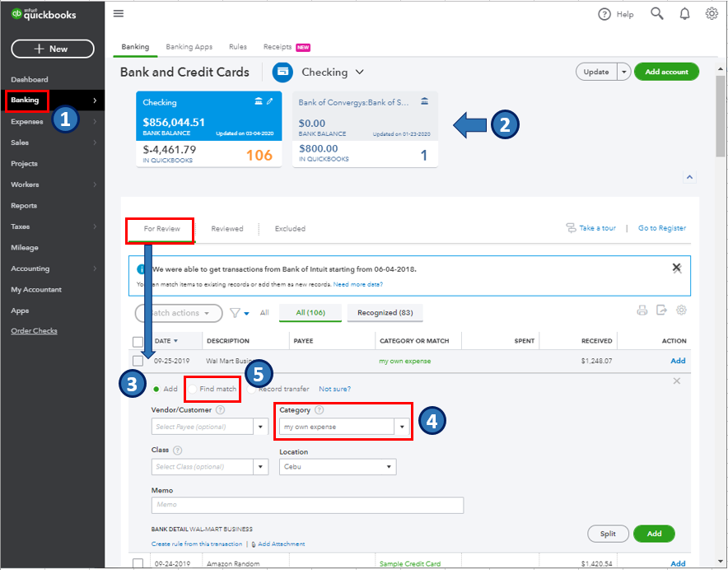Sort by the DATE column header
Screen dimensions: 728x570
coord(166,341)
